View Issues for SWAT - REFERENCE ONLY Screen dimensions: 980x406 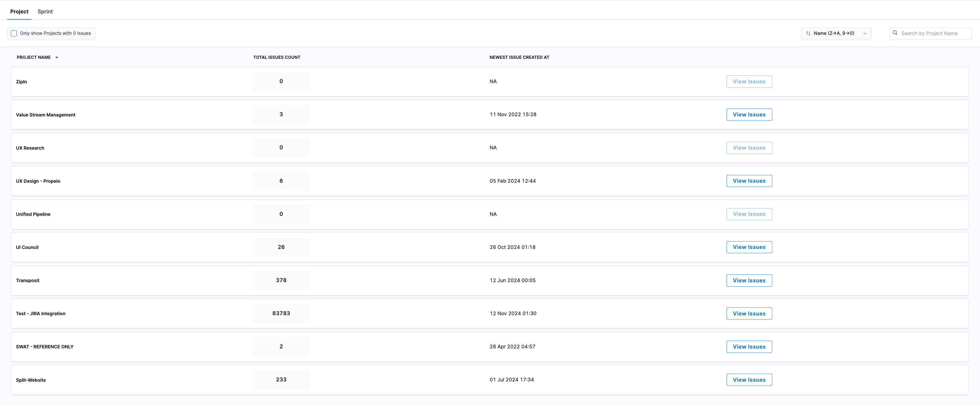[x=749, y=347]
